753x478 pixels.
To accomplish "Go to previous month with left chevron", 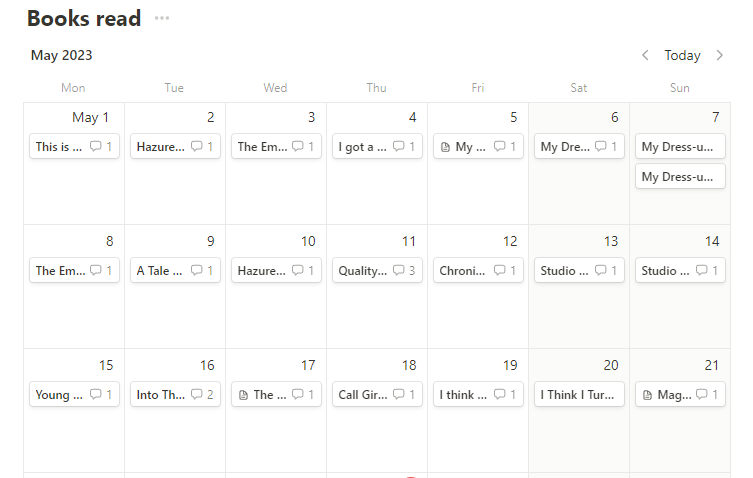I will point(645,55).
